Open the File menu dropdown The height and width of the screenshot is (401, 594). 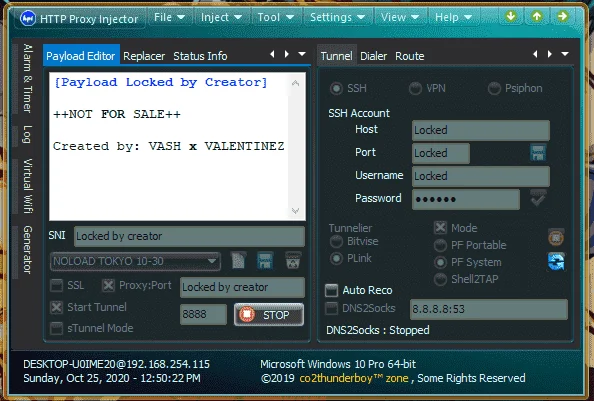click(169, 17)
